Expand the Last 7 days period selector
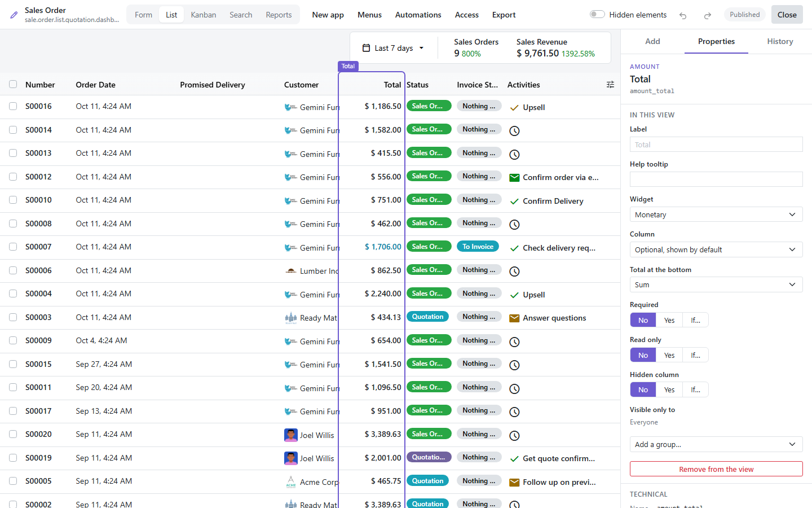Viewport: 812px width, 508px height. [x=394, y=48]
